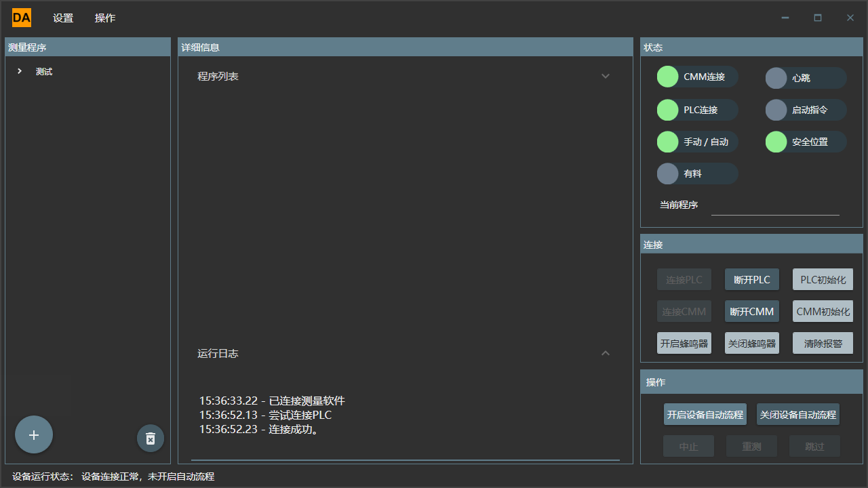Click the PLC初始化 button
This screenshot has height=488, width=868.
(x=823, y=279)
